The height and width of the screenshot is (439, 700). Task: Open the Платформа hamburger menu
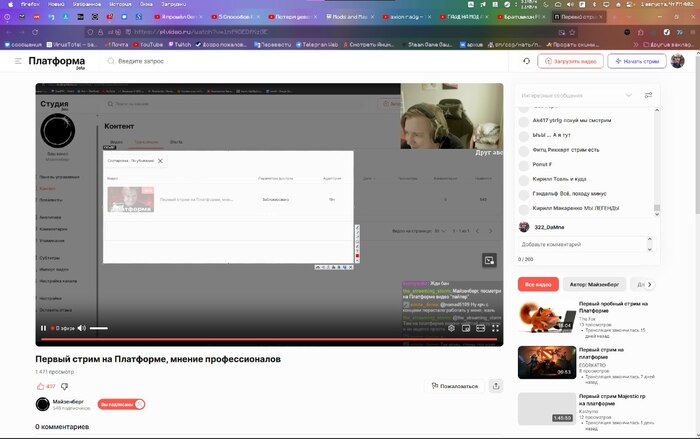(x=18, y=61)
